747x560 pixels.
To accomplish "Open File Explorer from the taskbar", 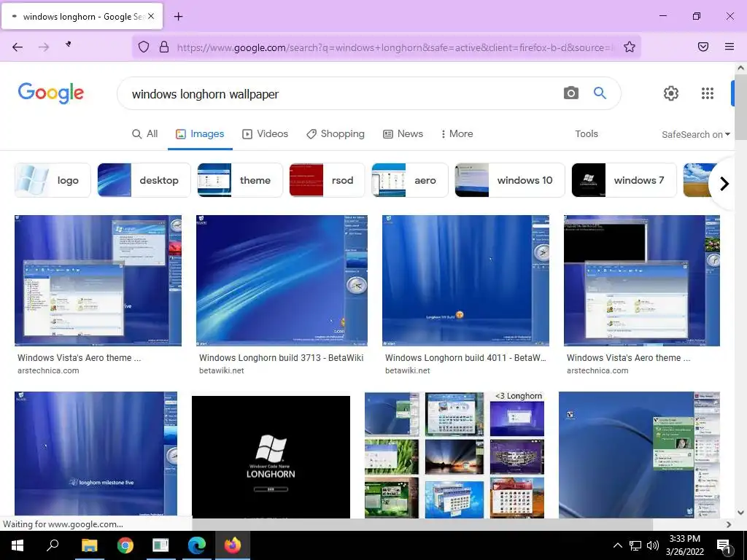I will [x=89, y=545].
